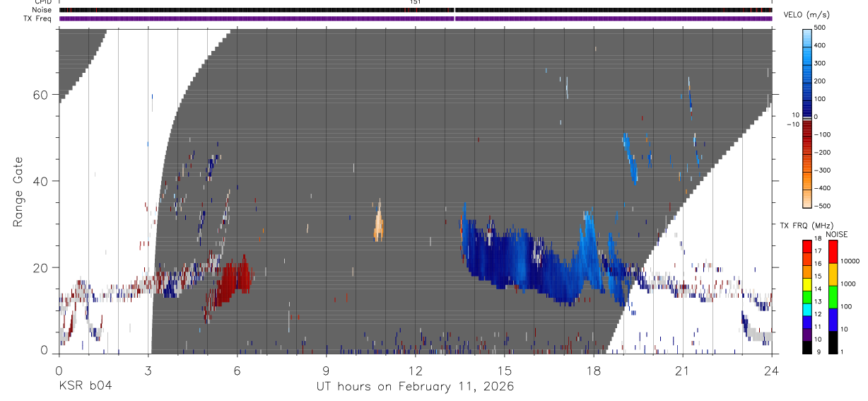Click the '40' tick on the Range Gate axis
This screenshot has height=401, width=868.
coord(41,181)
